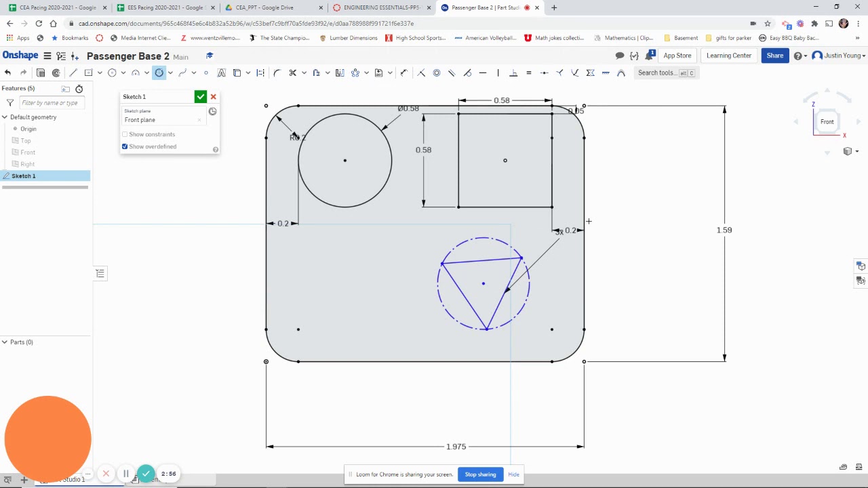Image resolution: width=868 pixels, height=488 pixels.
Task: Pause the Loom recording
Action: (x=125, y=474)
